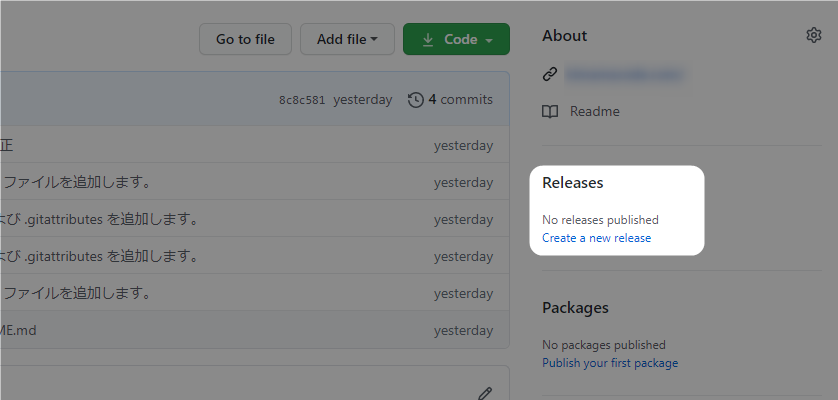
Task: Open the first .gitattributes commit message
Action: 99,219
